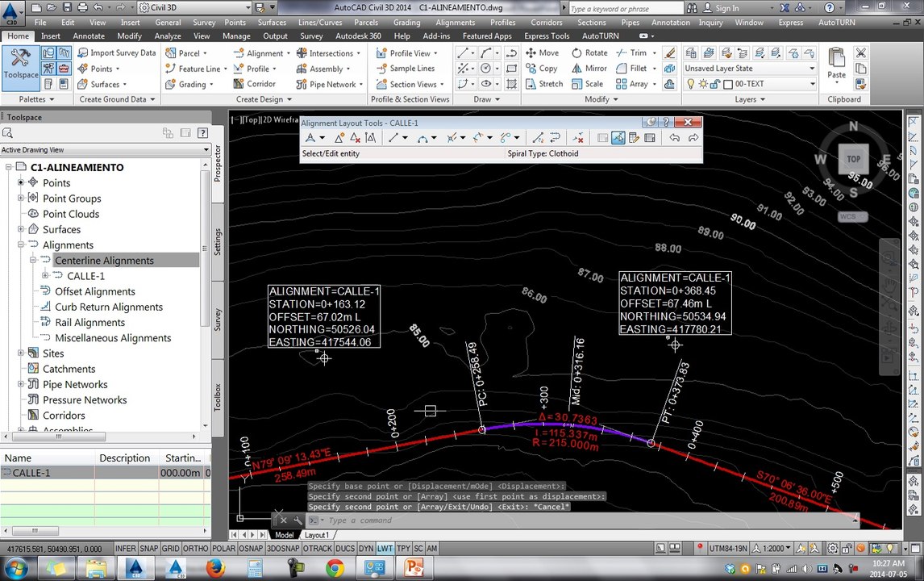Select the Mirror tool
Image resolution: width=924 pixels, height=581 pixels.
click(x=589, y=69)
